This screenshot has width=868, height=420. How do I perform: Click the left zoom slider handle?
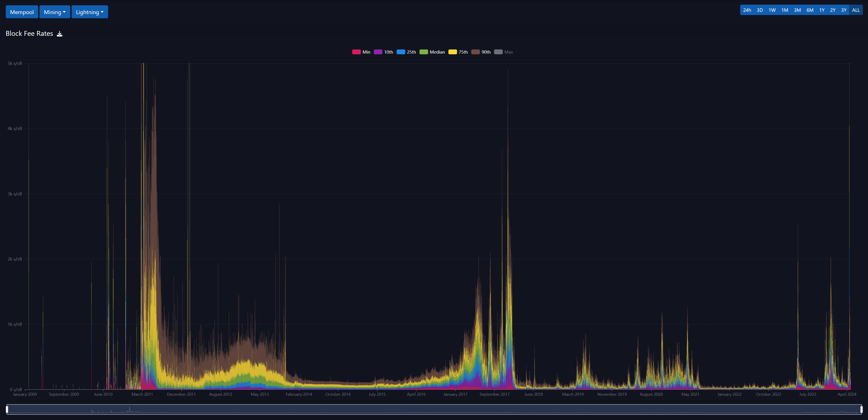coord(7,409)
